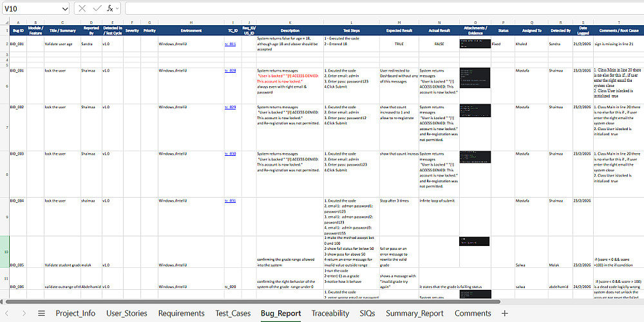This screenshot has height=322, width=644.
Task: Open the tc_029 hyperlink
Action: tap(230, 107)
